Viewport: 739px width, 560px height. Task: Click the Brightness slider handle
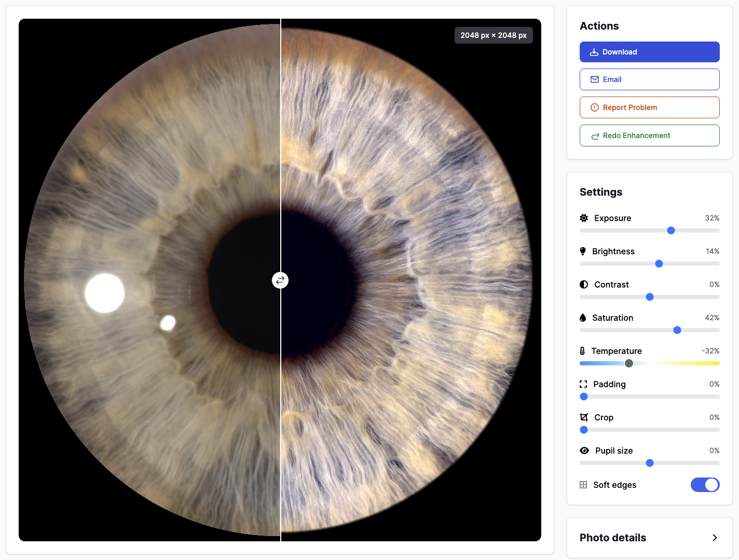point(659,264)
